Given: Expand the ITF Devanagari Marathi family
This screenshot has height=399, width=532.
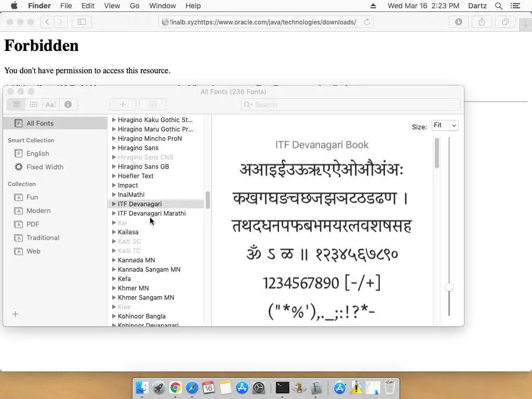Looking at the screenshot, I should pos(114,214).
